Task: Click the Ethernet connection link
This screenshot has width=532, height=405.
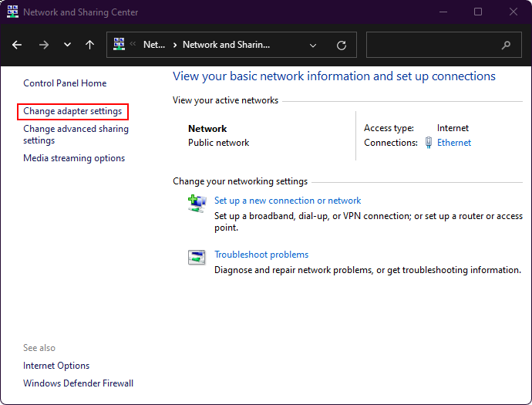Action: tap(454, 143)
